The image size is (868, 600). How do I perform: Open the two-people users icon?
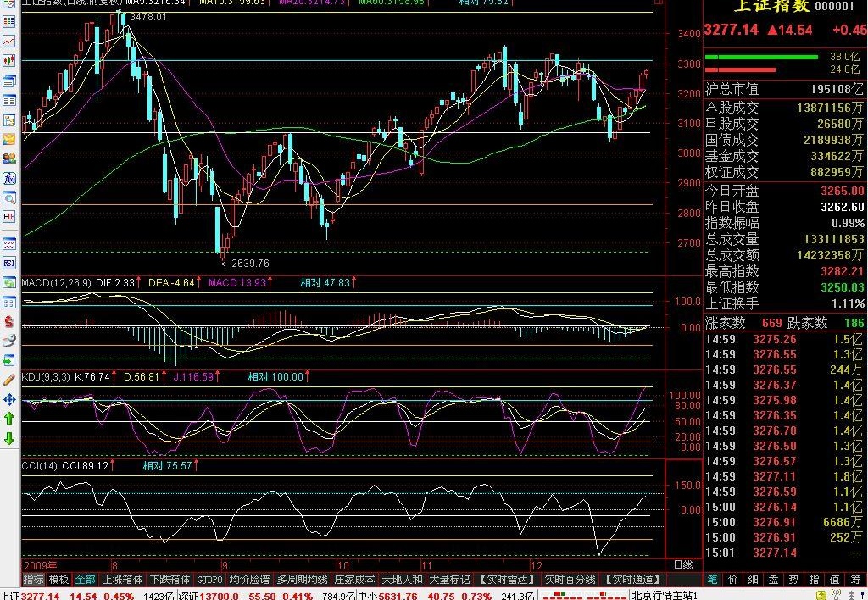[8, 158]
